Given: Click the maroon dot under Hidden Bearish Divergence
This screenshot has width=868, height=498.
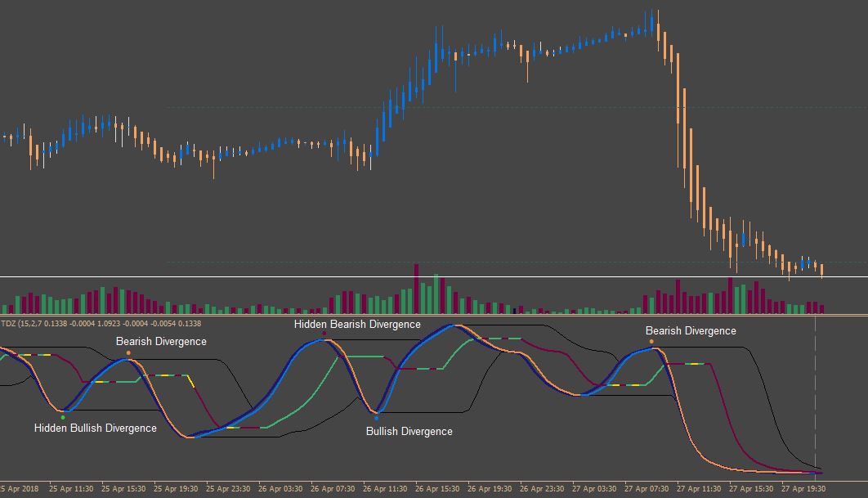Looking at the screenshot, I should (324, 333).
